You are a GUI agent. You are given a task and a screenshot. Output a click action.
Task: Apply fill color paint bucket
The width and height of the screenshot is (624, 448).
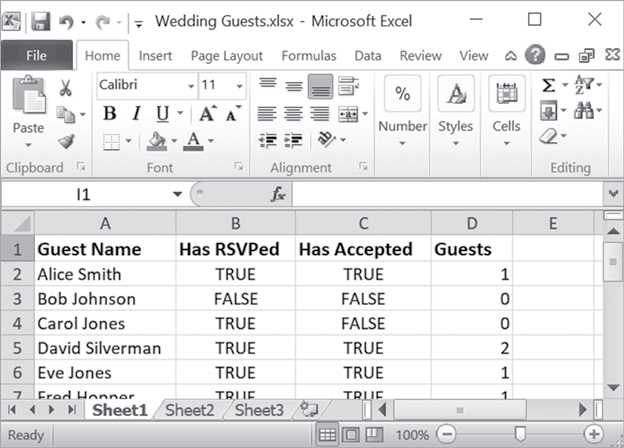tap(156, 141)
